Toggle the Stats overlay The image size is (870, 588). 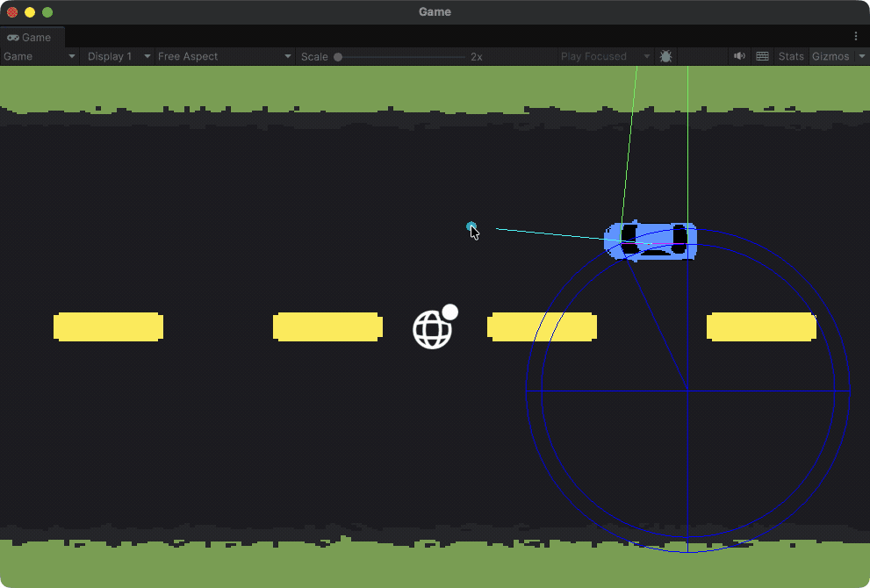(x=791, y=56)
